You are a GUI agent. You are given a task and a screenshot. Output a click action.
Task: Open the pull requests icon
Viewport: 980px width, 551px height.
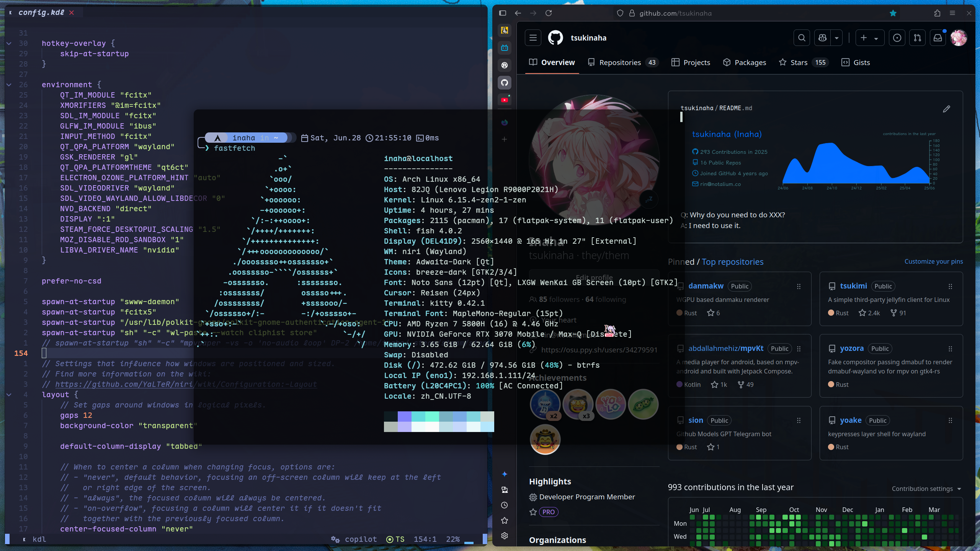point(917,37)
